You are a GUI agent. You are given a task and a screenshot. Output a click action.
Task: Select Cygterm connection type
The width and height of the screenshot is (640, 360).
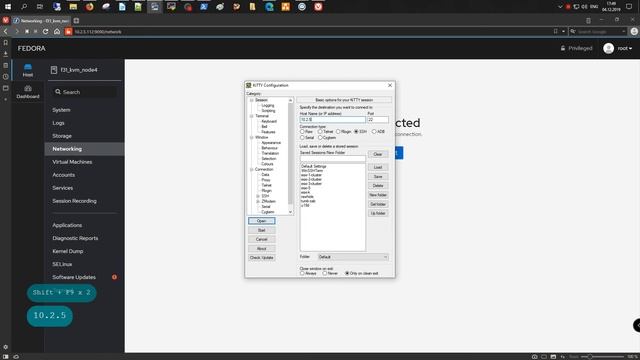click(x=320, y=138)
